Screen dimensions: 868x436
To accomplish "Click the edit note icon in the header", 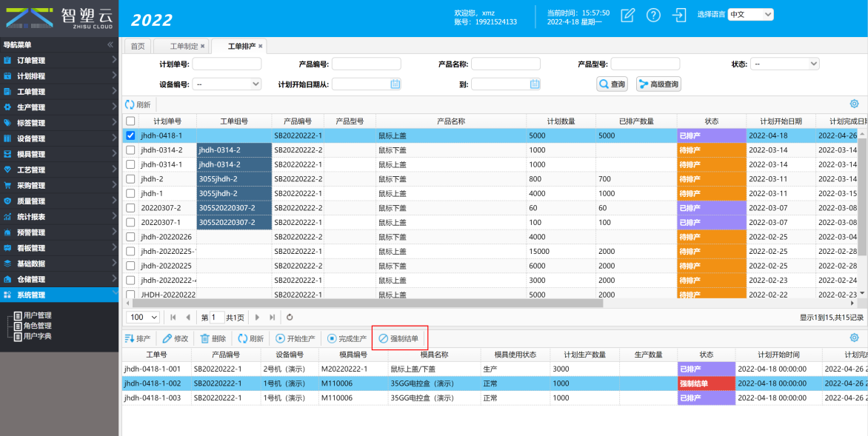I will coord(627,15).
